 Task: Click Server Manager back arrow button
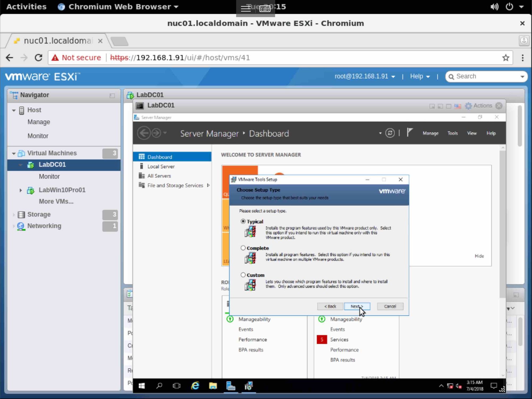tap(144, 133)
